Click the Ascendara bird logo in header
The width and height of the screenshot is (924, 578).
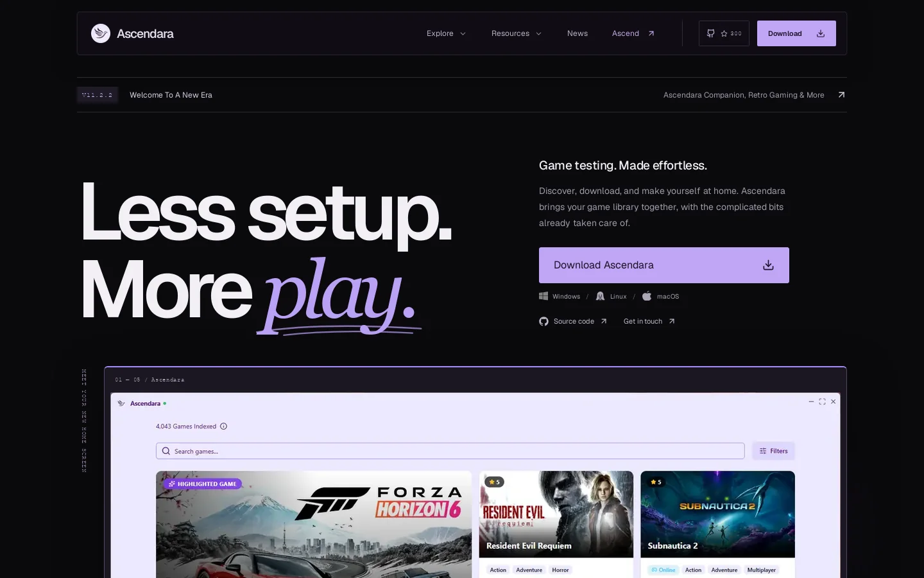pyautogui.click(x=101, y=33)
